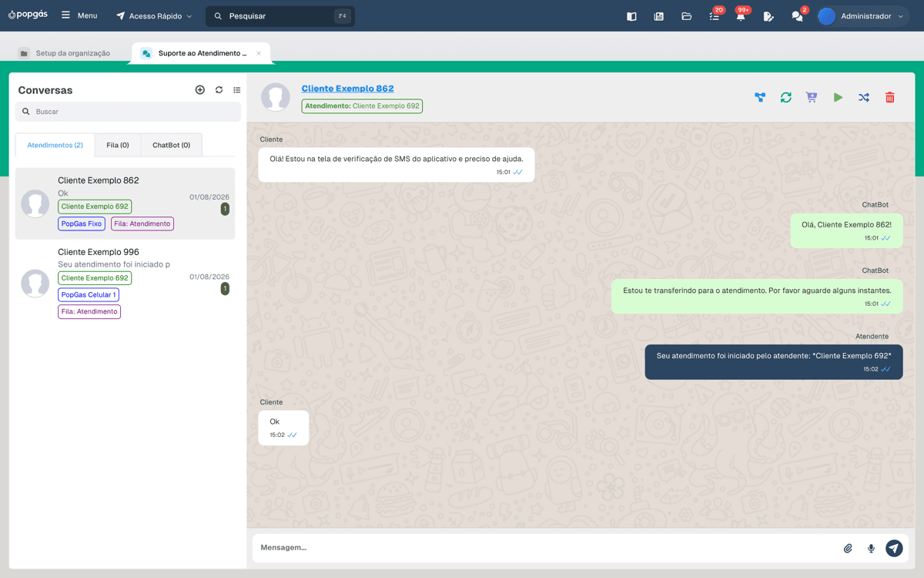Focus the Pesquisar search box
This screenshot has width=924, height=578.
280,15
